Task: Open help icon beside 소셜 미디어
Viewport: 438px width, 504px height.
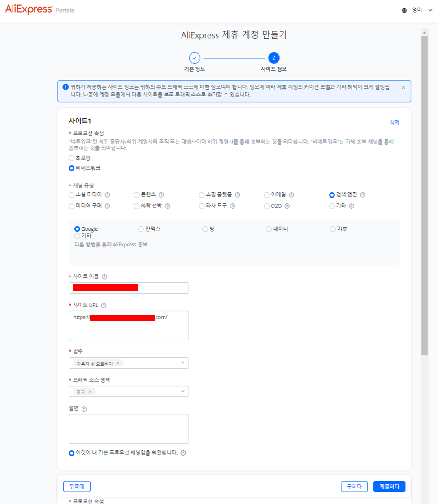Action: point(108,195)
